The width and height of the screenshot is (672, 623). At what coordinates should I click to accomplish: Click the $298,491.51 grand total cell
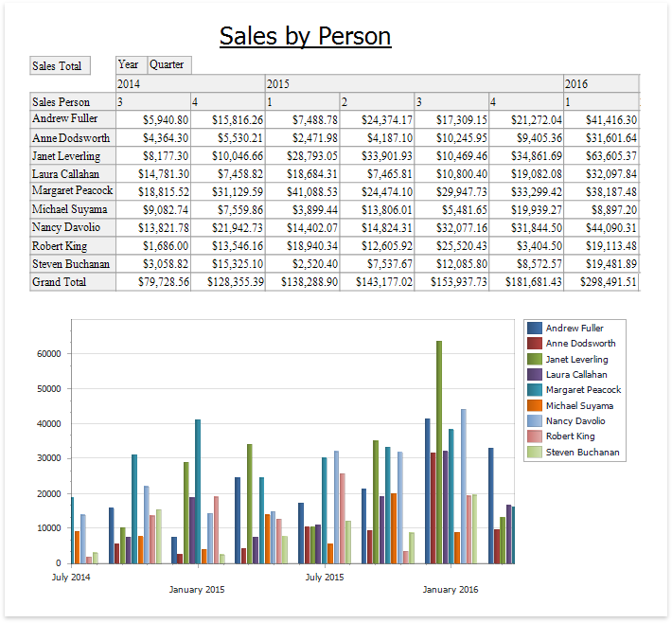(x=601, y=281)
